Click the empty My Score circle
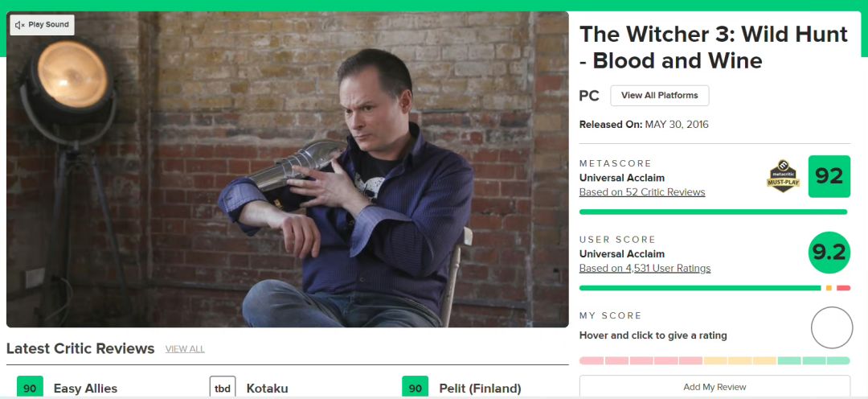The width and height of the screenshot is (868, 399). [831, 327]
